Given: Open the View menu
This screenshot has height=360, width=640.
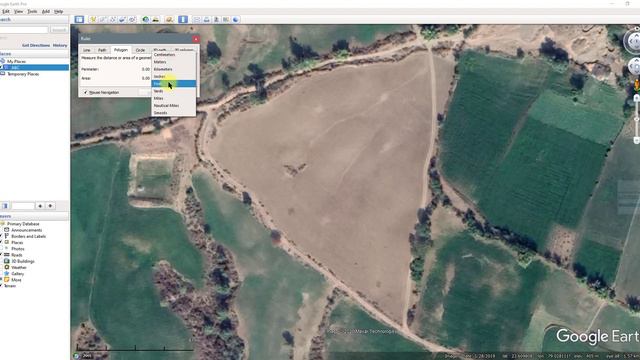Looking at the screenshot, I should [19, 11].
